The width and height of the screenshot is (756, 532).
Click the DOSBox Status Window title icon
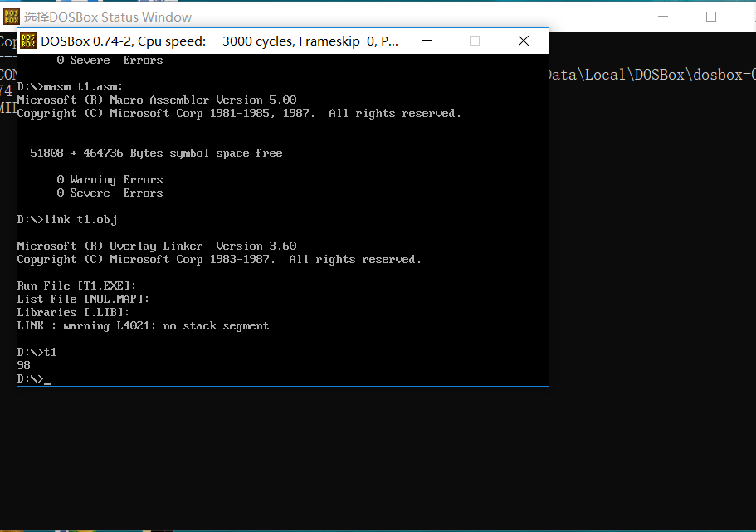click(12, 17)
